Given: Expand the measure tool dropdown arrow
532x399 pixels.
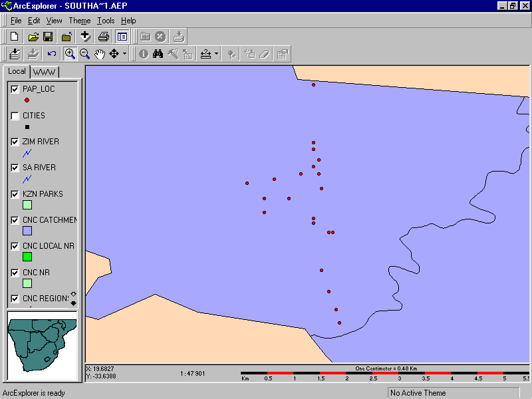Looking at the screenshot, I should pos(216,55).
